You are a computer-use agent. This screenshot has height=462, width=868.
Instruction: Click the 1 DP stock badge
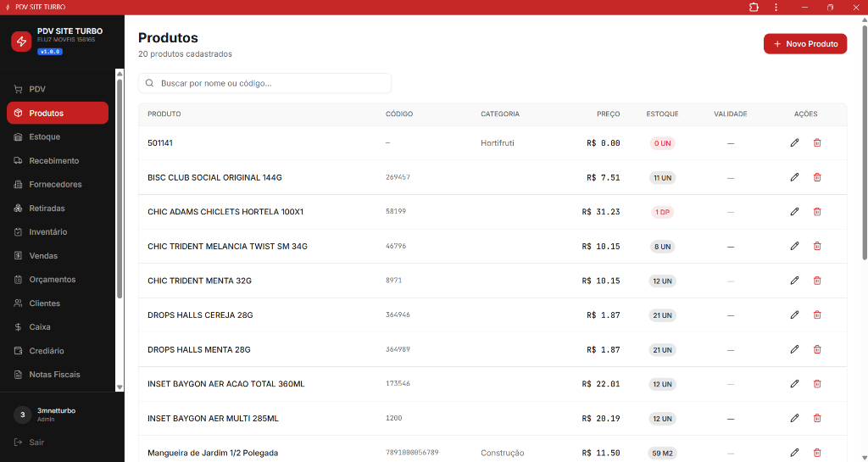[662, 212]
